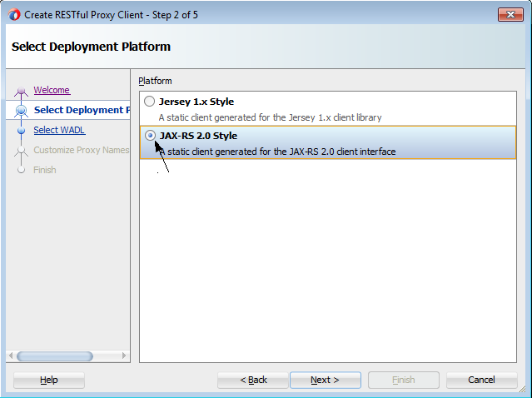Click the step list horizontal scrollbar thumb
Viewport: 532px width, 398px height.
(x=55, y=356)
